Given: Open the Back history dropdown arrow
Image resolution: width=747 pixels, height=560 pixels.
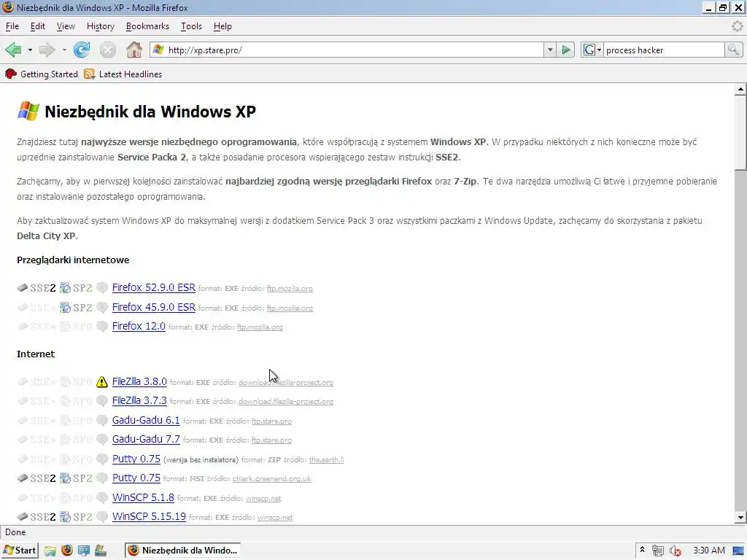Looking at the screenshot, I should click(x=29, y=50).
